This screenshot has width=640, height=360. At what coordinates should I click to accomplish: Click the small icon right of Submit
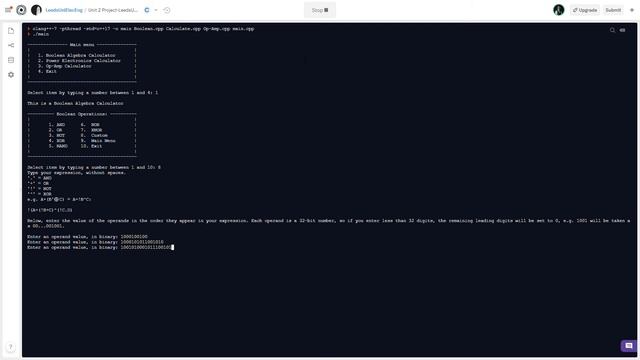632,10
